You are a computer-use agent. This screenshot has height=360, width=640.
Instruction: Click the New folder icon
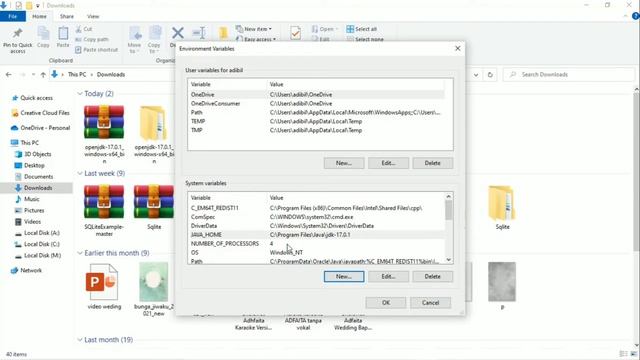(x=224, y=33)
